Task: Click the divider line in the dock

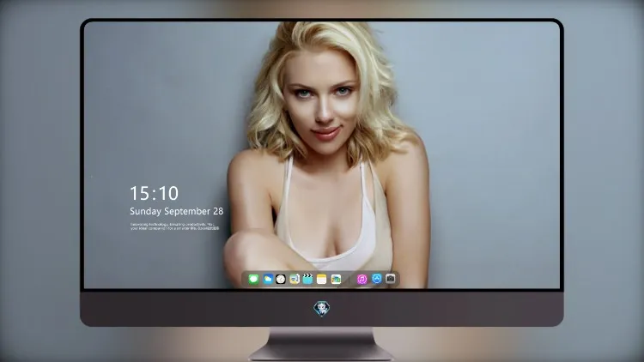Action: click(x=349, y=279)
